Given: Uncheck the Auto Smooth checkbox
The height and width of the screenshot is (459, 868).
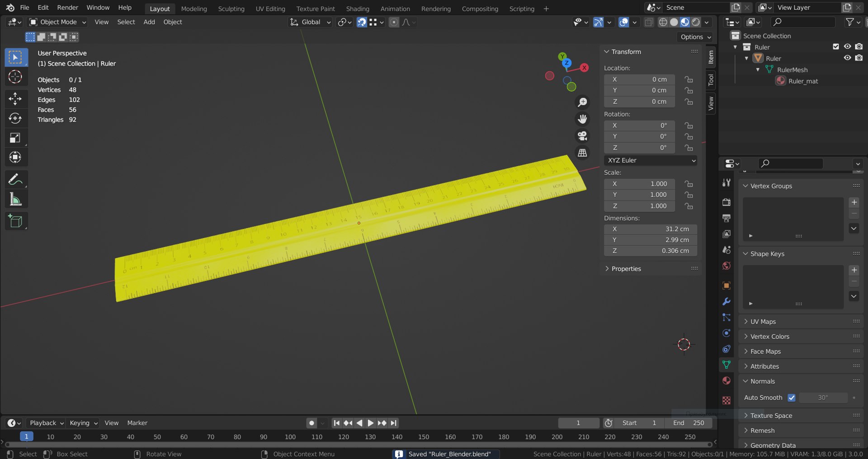Looking at the screenshot, I should [x=792, y=398].
